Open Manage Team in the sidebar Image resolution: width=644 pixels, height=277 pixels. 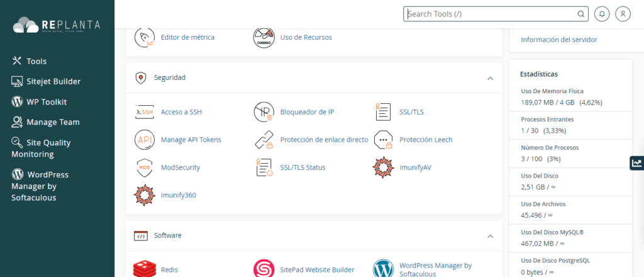click(x=45, y=122)
